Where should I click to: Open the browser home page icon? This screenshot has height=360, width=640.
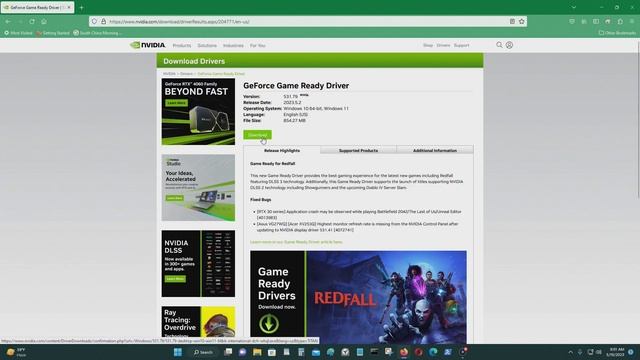44,21
